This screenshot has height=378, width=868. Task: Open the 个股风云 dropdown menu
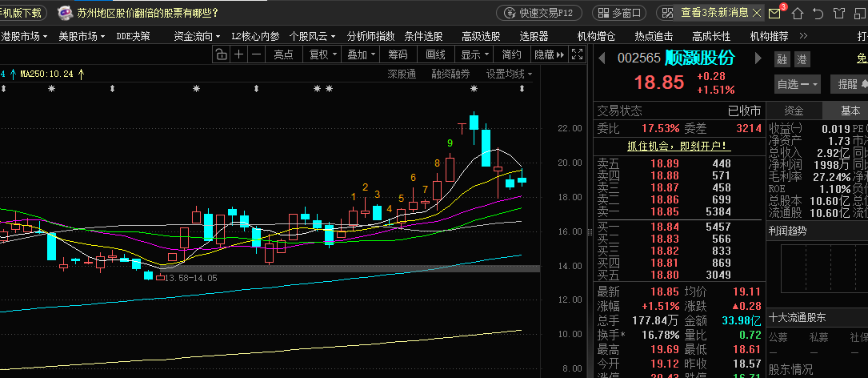tap(313, 37)
